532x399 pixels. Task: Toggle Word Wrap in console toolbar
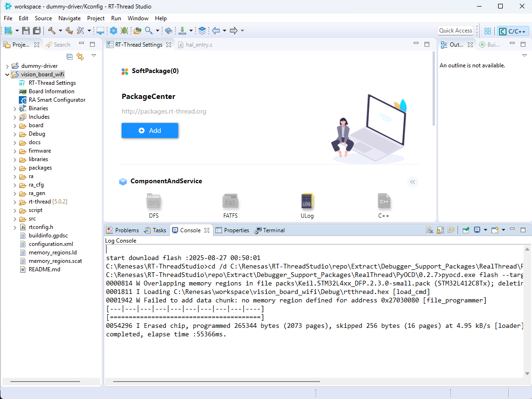(451, 230)
